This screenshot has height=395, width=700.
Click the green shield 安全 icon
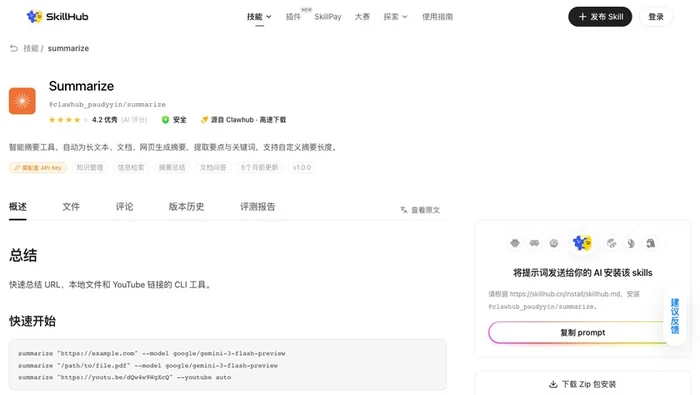(x=165, y=120)
